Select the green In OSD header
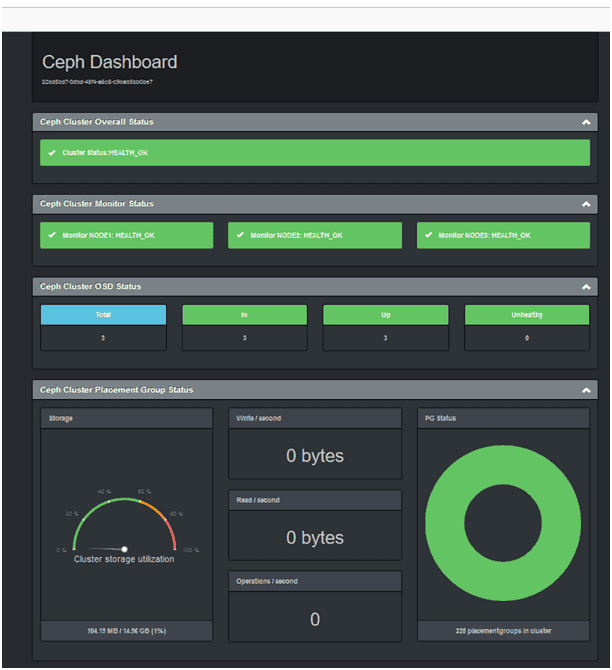This screenshot has height=670, width=612. coord(244,315)
